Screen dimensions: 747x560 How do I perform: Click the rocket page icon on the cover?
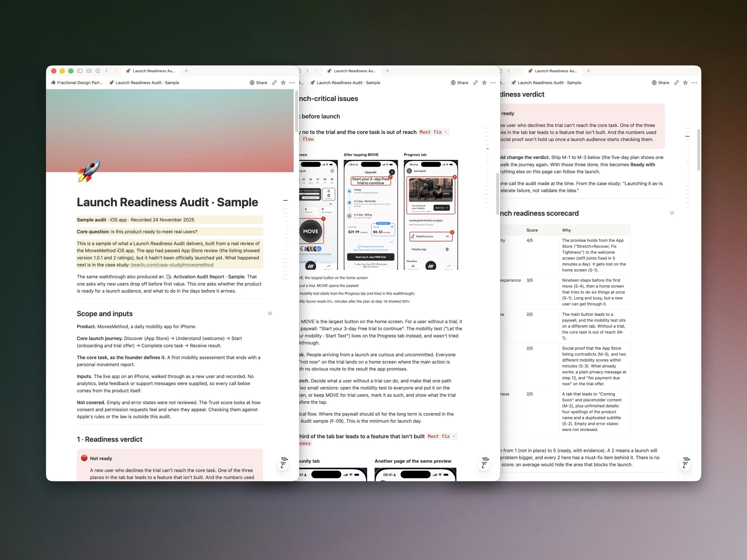88,171
